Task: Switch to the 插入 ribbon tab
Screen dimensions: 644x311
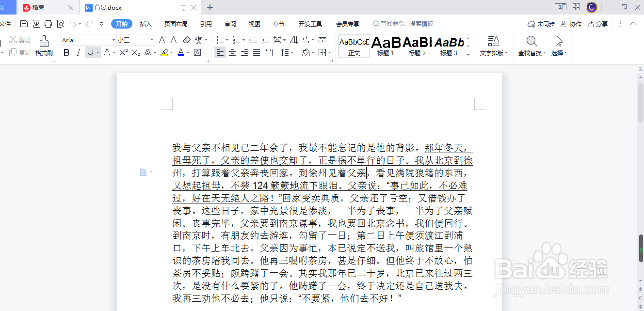Action: point(146,24)
